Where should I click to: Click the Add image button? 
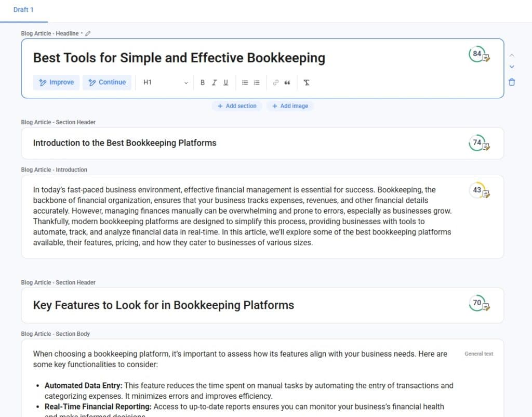coord(290,106)
